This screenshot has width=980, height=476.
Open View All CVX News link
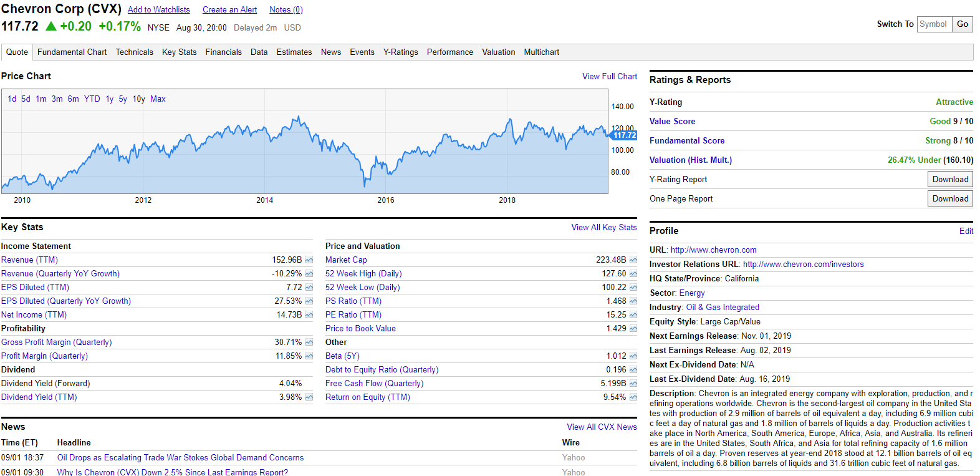602,427
